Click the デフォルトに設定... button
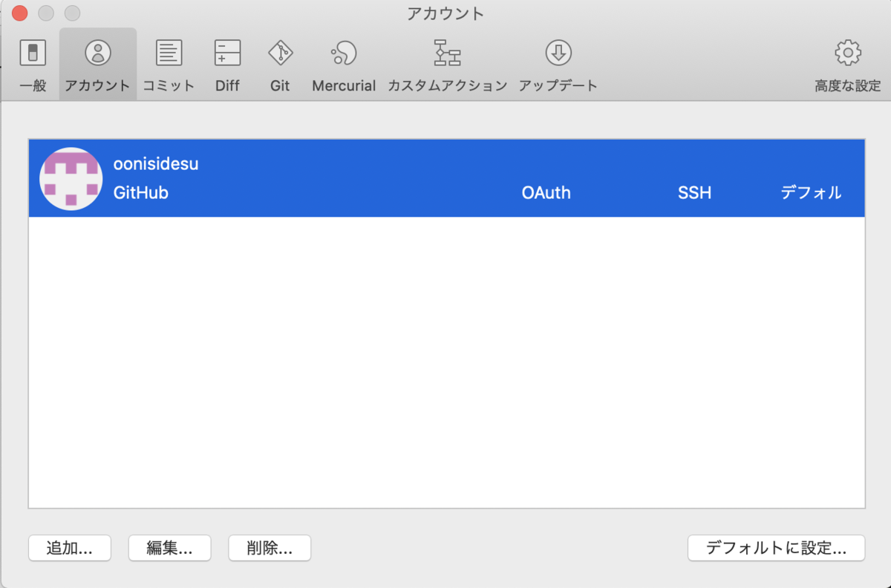 (x=776, y=548)
